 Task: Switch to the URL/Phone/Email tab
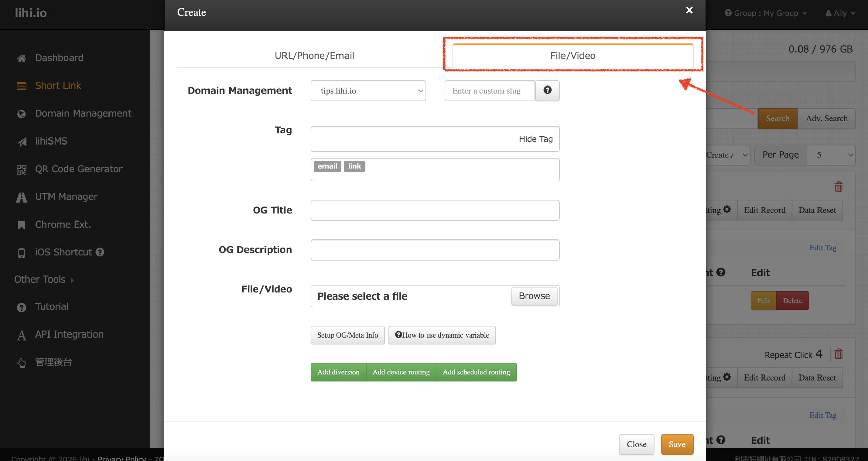click(314, 56)
